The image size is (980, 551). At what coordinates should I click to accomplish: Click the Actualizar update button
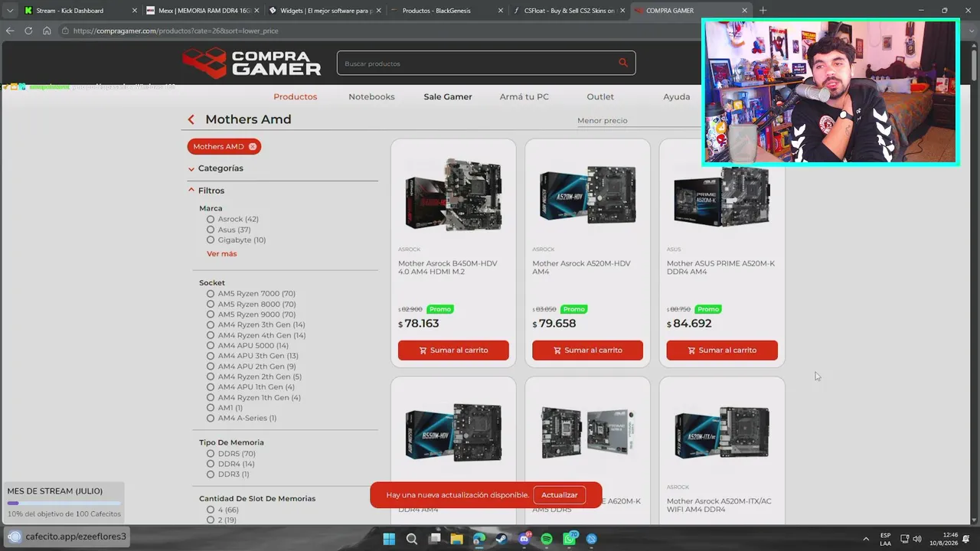(x=560, y=495)
